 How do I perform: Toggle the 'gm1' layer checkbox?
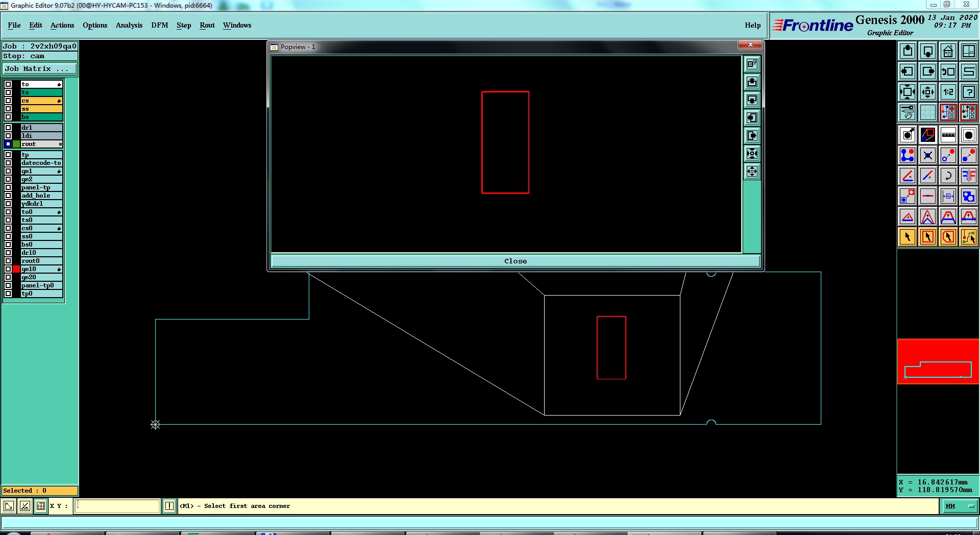click(x=8, y=171)
